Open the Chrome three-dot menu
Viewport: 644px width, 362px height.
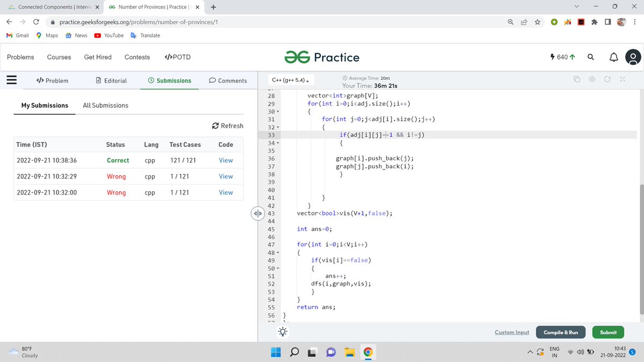pyautogui.click(x=634, y=22)
